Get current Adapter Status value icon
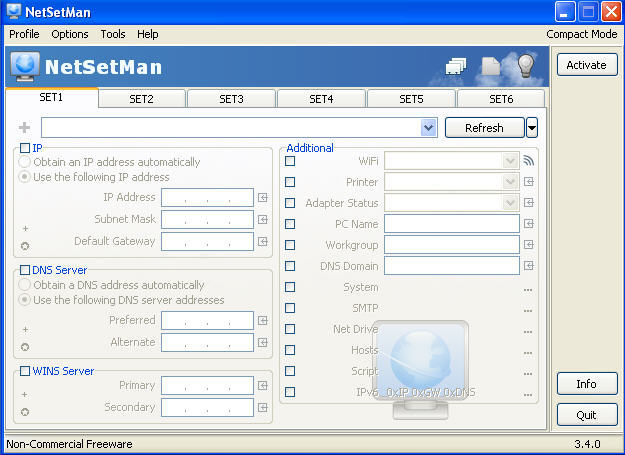The image size is (625, 455). 529,203
